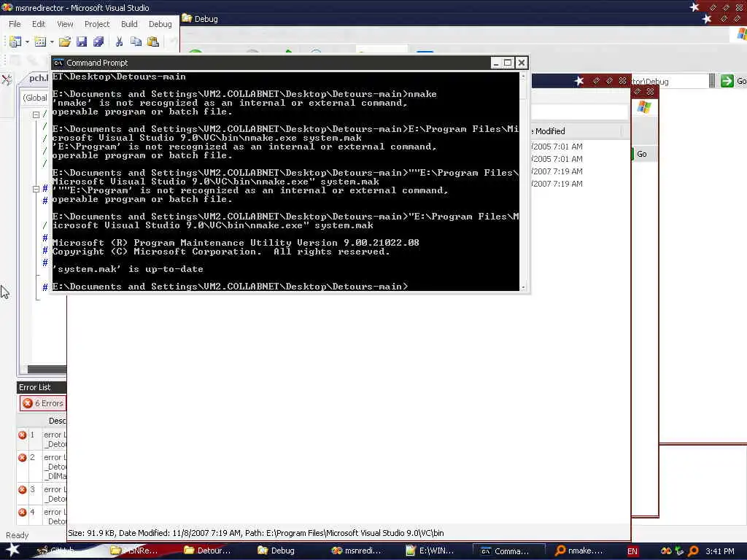747x560 pixels.
Task: Open the Edit menu in Visual Studio
Action: 39,24
